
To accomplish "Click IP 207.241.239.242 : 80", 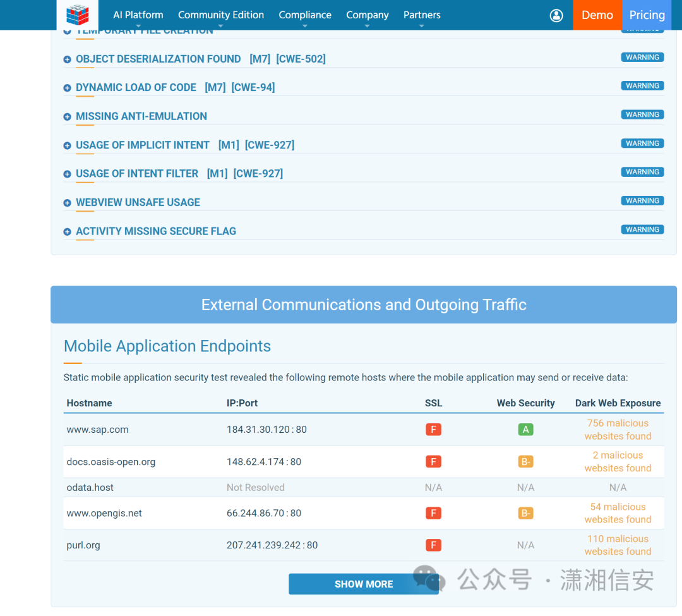I will 272,545.
